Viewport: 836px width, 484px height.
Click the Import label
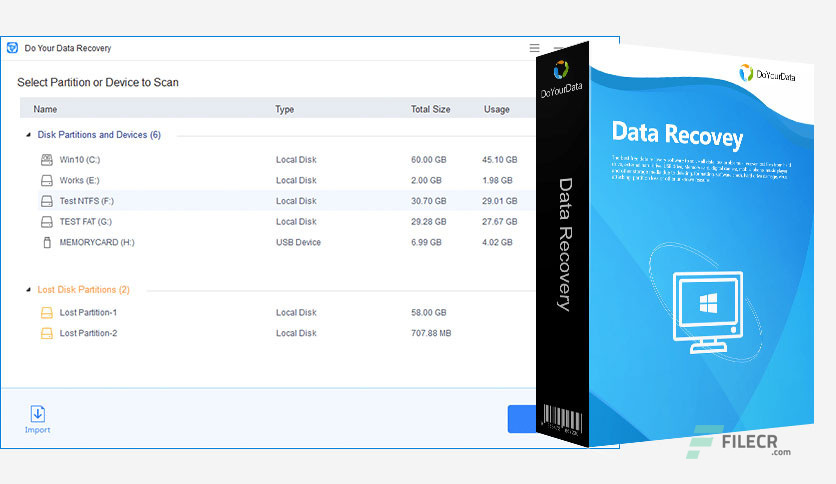click(37, 430)
